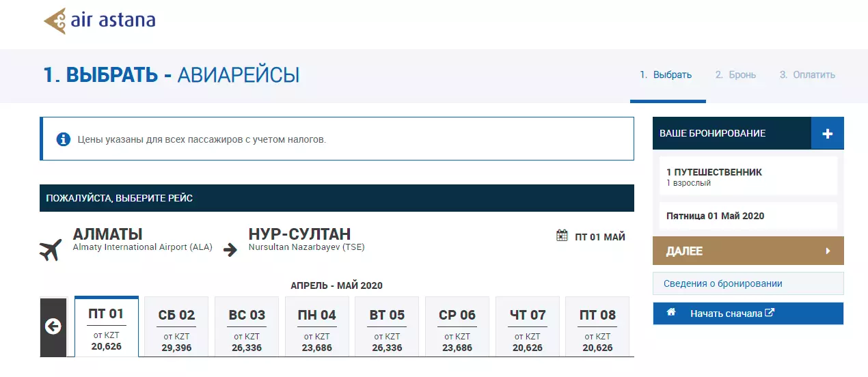Pick ЧТ 07 date fare tab
This screenshot has width=868, height=377.
pyautogui.click(x=528, y=327)
